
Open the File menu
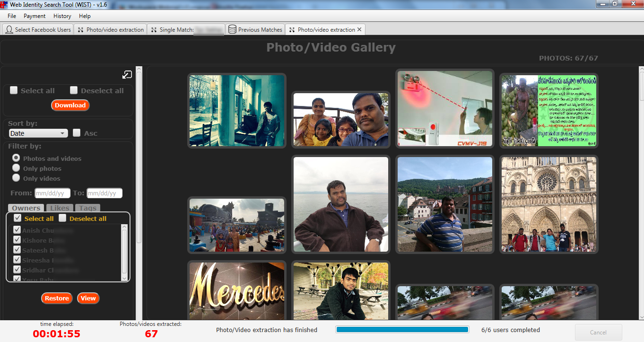[12, 16]
